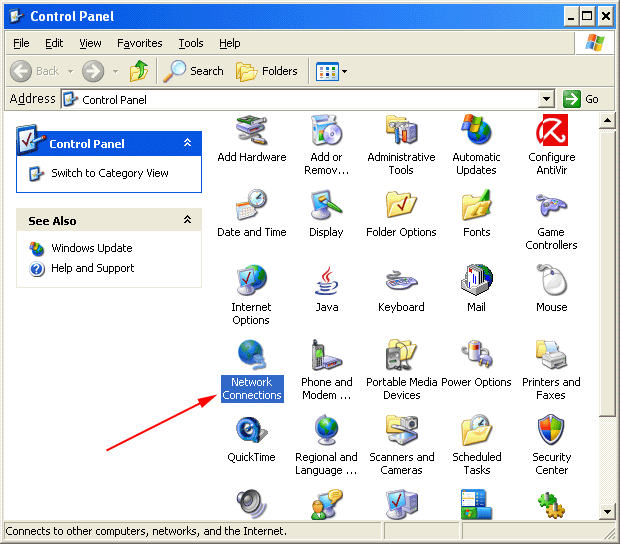This screenshot has height=544, width=620.
Task: Click the Go button
Action: coord(581,99)
